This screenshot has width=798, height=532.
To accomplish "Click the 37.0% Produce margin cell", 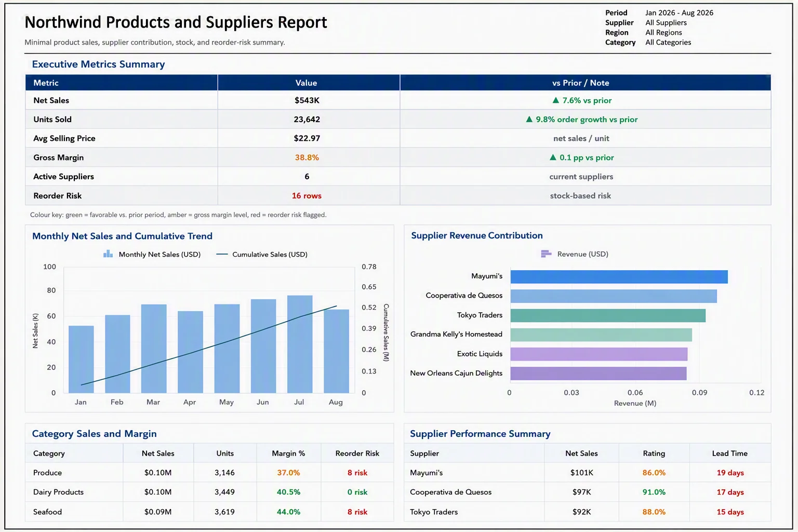I will pos(288,472).
